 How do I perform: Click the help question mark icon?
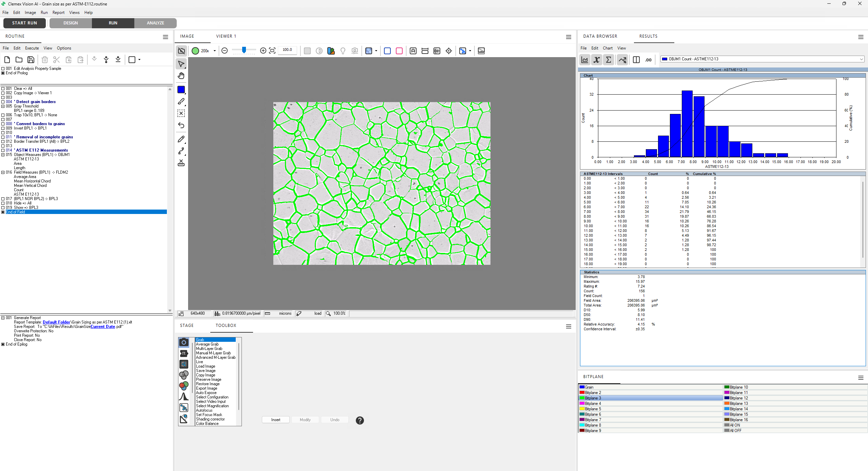pyautogui.click(x=360, y=420)
